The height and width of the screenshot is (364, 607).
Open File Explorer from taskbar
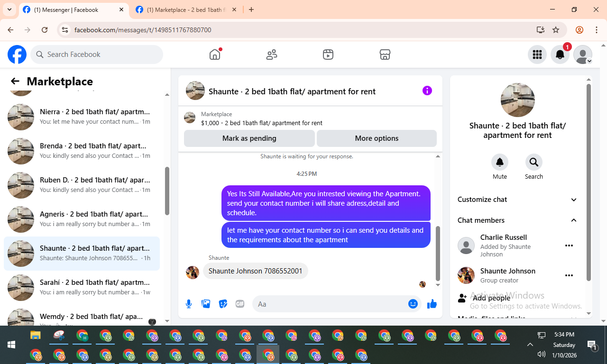36,336
